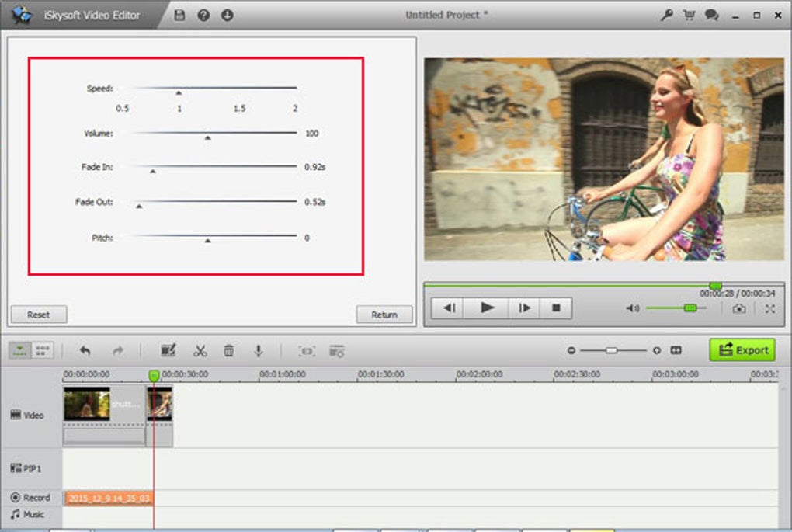
Task: Open the help question mark icon
Action: (x=203, y=16)
